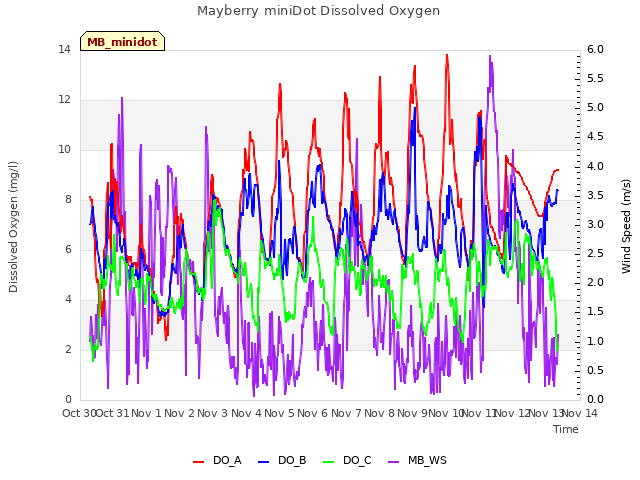The image size is (640, 480).
Task: Click the Dissolved Oxygen (mg/l) axis label
Action: [13, 227]
